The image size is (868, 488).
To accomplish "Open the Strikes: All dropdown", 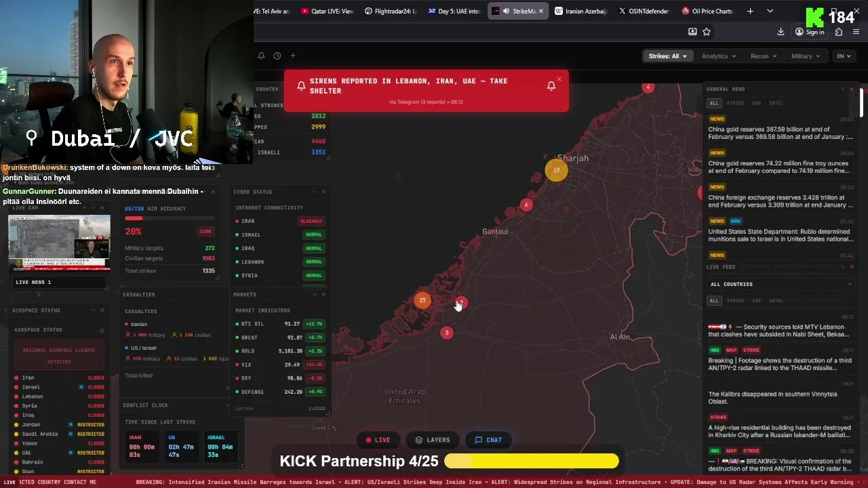I will point(667,56).
